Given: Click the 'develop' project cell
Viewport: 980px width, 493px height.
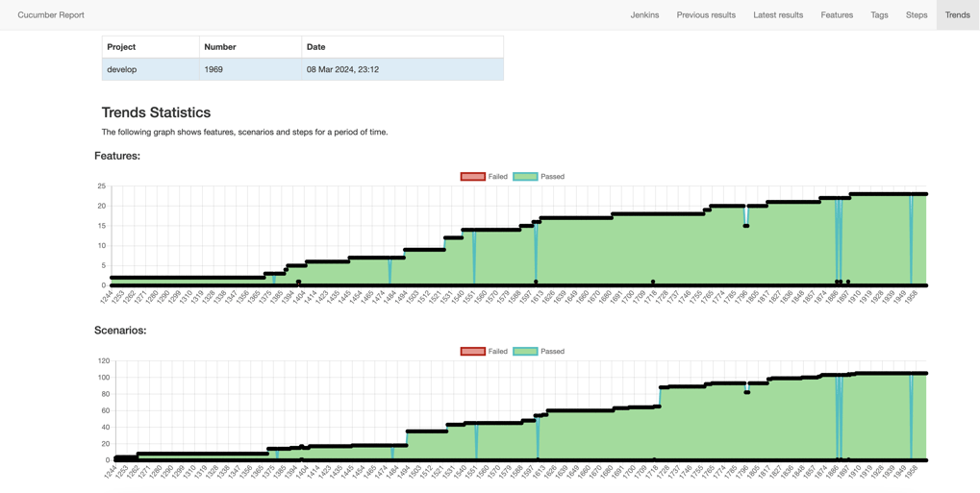Looking at the screenshot, I should (x=151, y=69).
